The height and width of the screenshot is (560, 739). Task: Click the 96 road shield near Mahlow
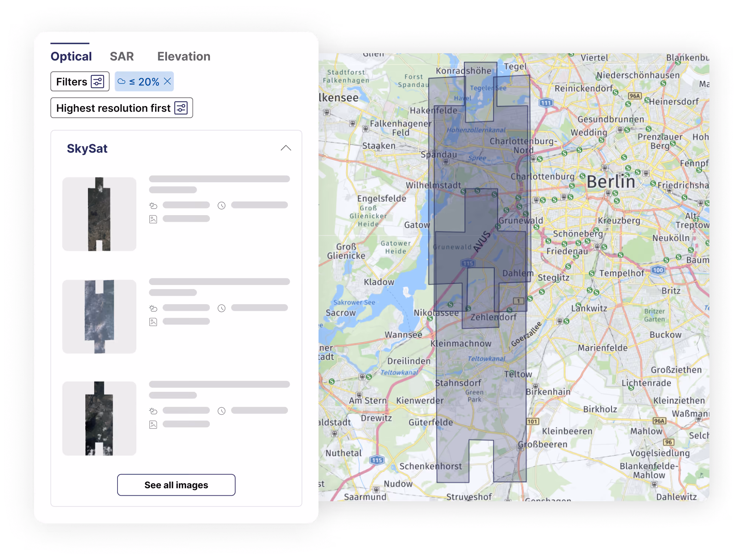(x=668, y=442)
